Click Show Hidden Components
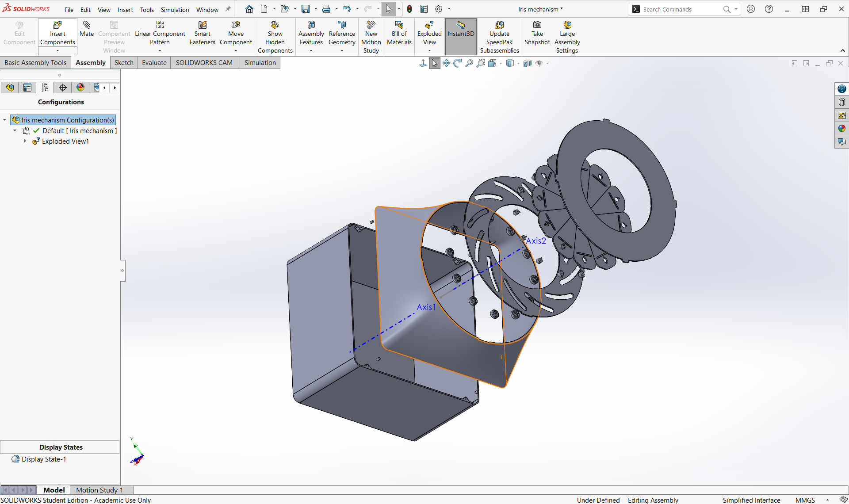 [x=275, y=37]
